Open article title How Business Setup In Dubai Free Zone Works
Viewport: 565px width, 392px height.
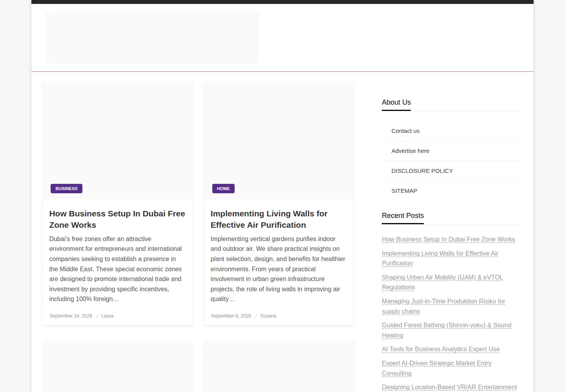pos(117,219)
